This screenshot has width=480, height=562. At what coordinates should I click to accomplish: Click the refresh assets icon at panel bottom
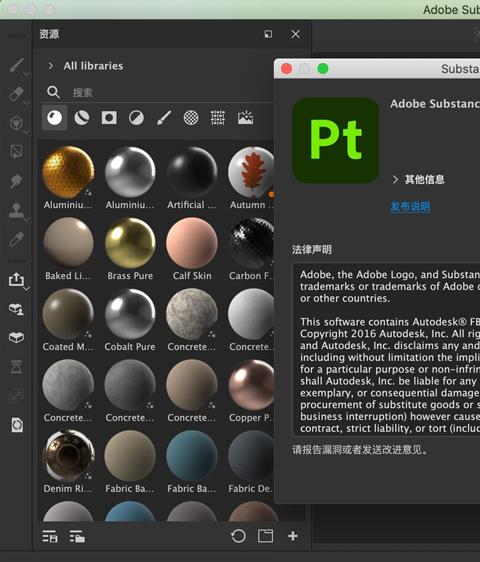tap(238, 537)
